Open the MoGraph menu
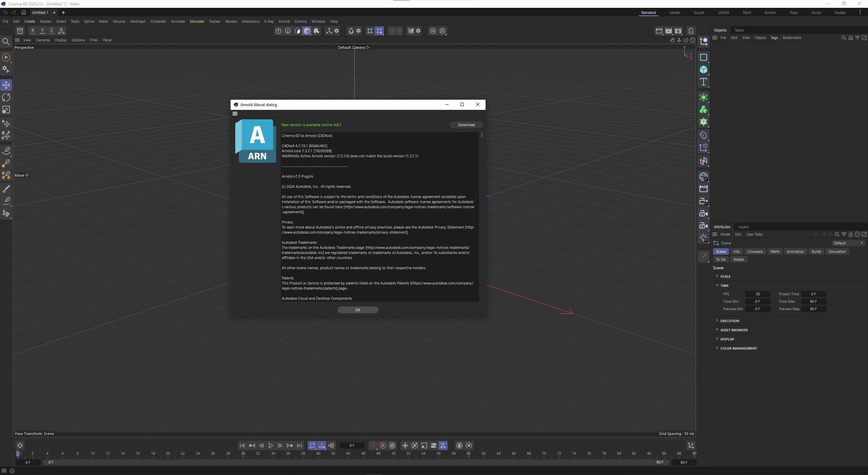This screenshot has width=868, height=475. click(138, 21)
